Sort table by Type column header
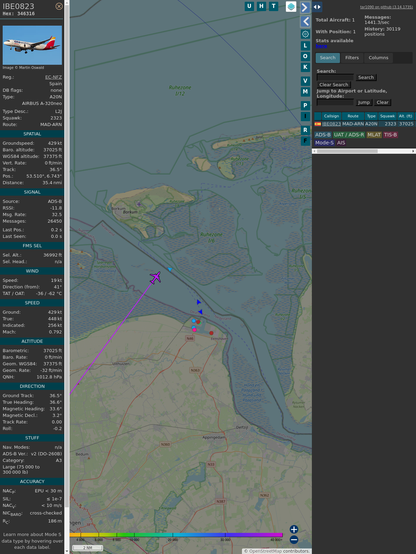 (371, 116)
